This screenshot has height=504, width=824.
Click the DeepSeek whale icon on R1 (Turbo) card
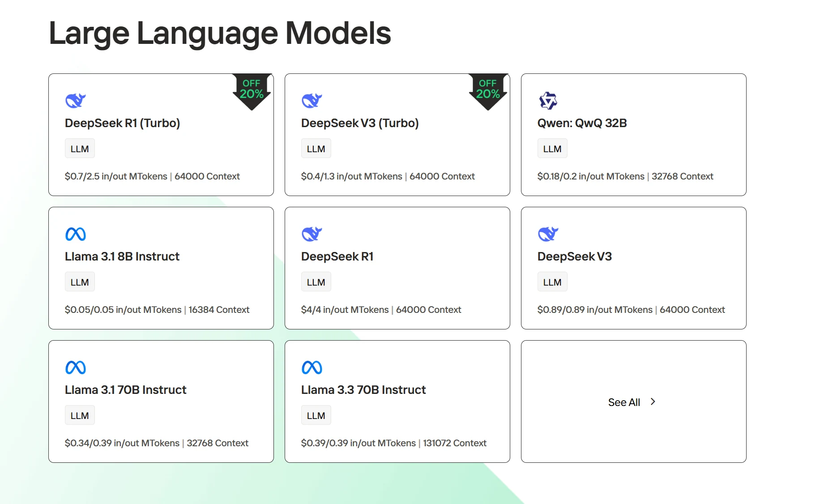click(76, 101)
